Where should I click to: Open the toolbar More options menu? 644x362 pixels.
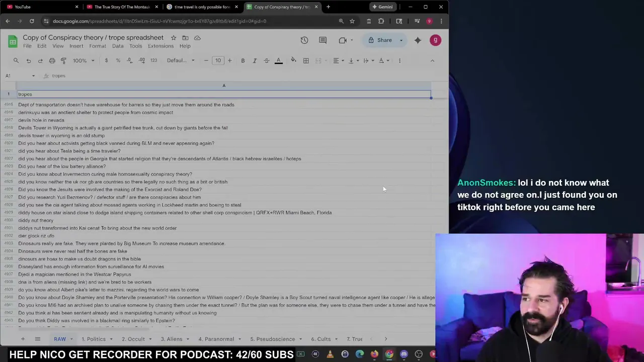point(399,60)
